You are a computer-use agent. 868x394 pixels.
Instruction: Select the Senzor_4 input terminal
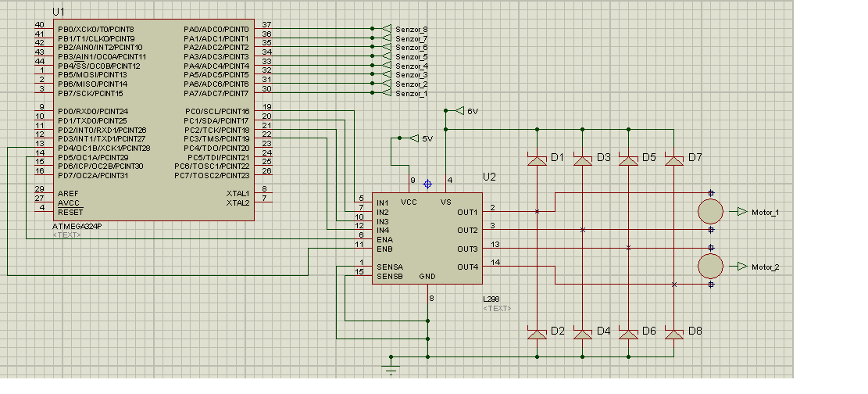tap(387, 66)
